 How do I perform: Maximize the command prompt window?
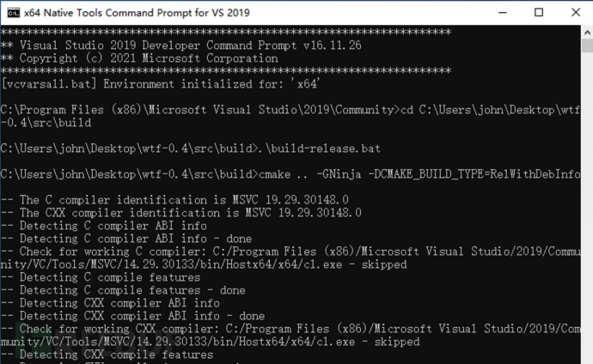[538, 13]
